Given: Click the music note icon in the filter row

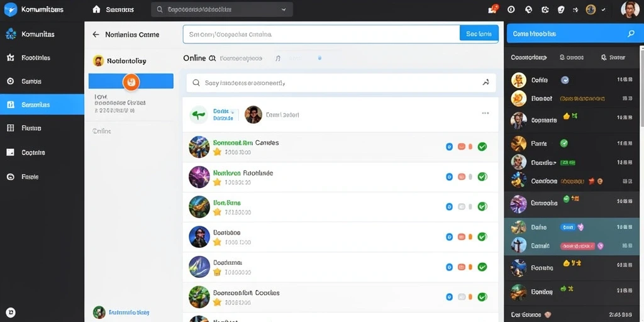Looking at the screenshot, I should [x=277, y=58].
